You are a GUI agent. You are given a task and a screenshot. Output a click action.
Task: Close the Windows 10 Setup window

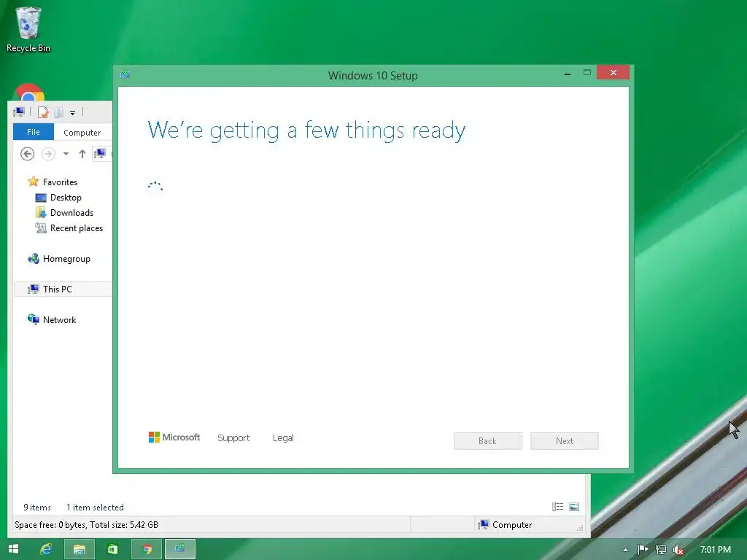coord(613,72)
